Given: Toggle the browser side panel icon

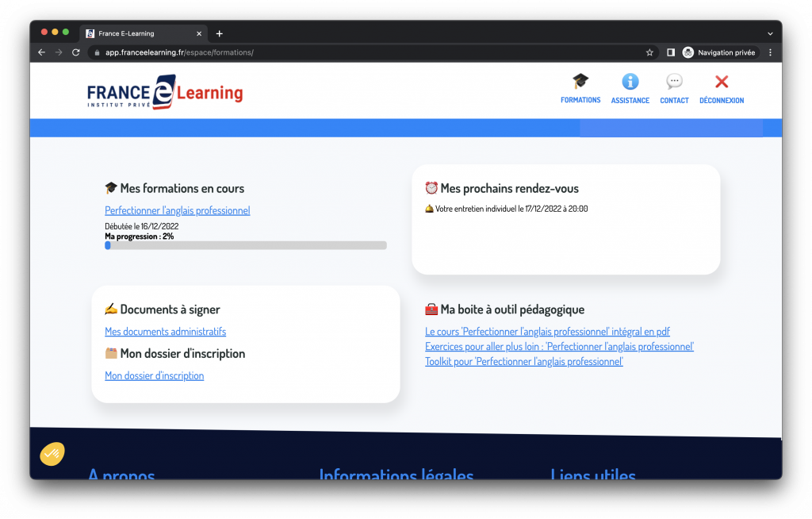Looking at the screenshot, I should pyautogui.click(x=671, y=52).
